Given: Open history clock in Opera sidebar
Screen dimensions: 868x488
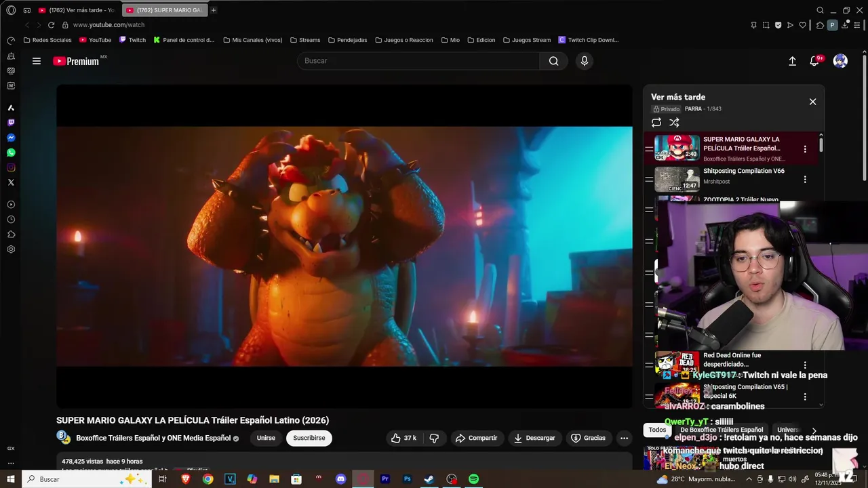Looking at the screenshot, I should pos(11,220).
